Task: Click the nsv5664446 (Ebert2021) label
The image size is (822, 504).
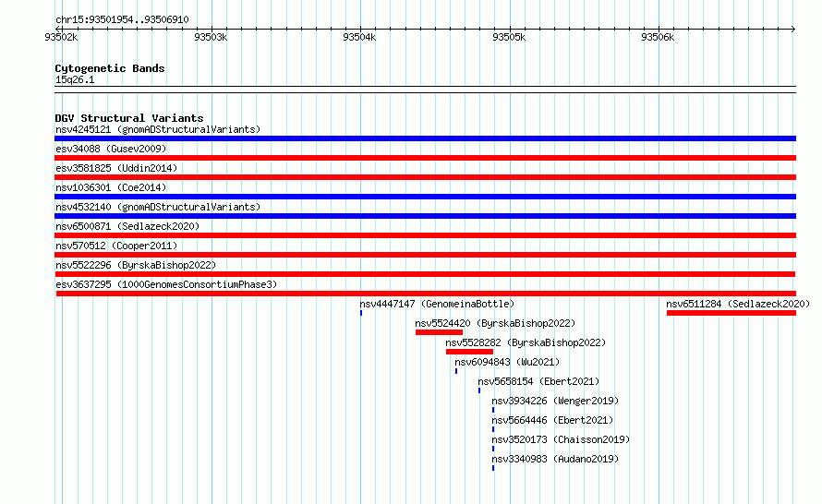Action: pos(552,420)
